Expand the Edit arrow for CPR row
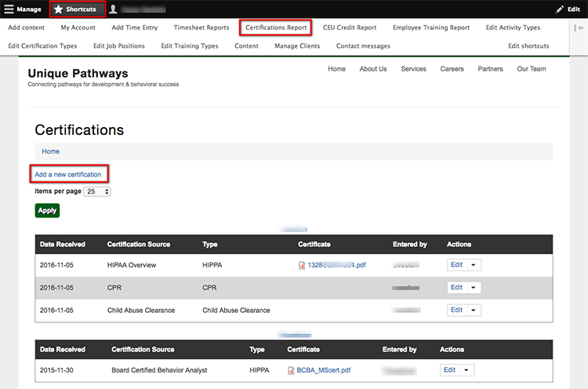The height and width of the screenshot is (389, 588). pyautogui.click(x=473, y=288)
